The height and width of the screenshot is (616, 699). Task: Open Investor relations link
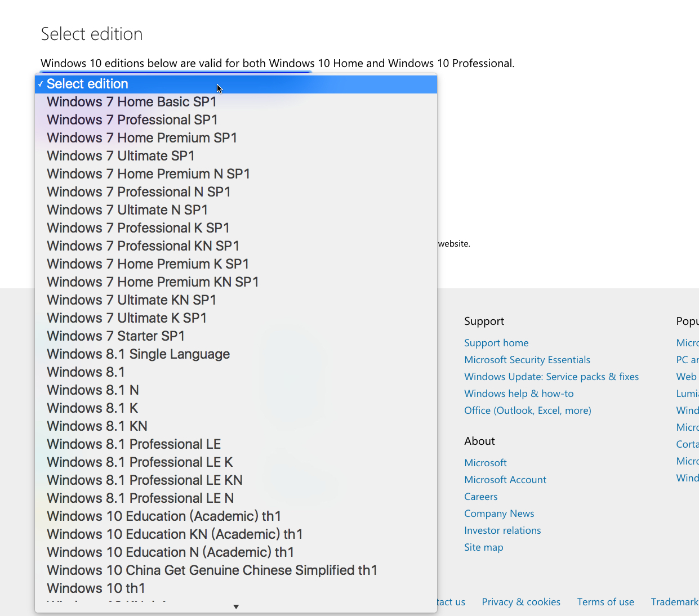pyautogui.click(x=502, y=530)
